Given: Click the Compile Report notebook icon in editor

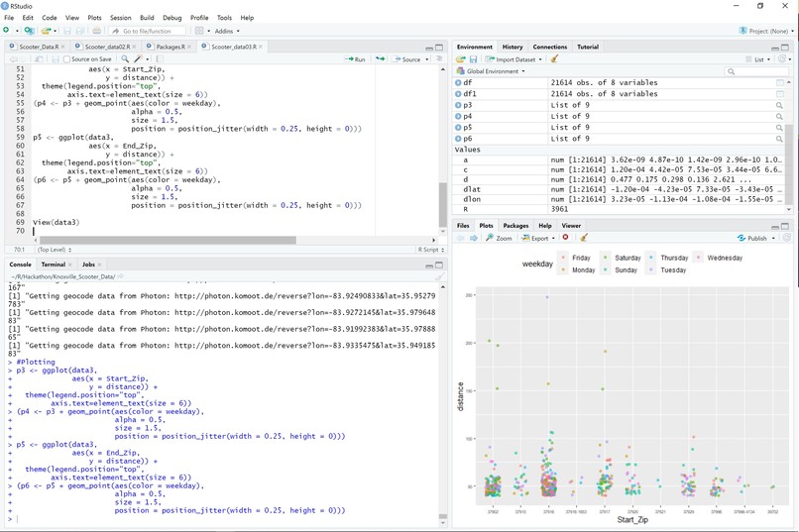Looking at the screenshot, I should tap(160, 59).
